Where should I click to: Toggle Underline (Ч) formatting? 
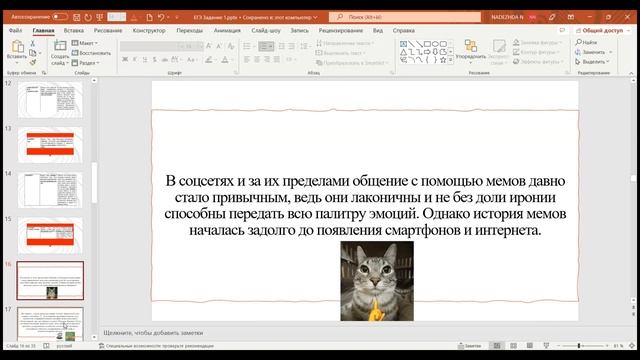pos(145,60)
